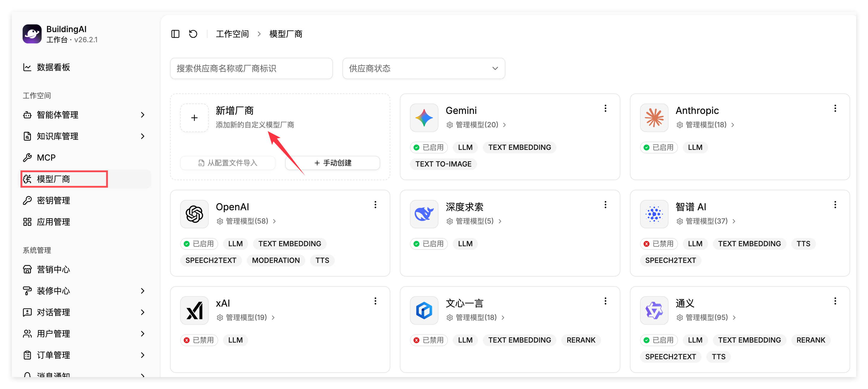Open 数据看板 in the sidebar
868x389 pixels.
coord(86,67)
